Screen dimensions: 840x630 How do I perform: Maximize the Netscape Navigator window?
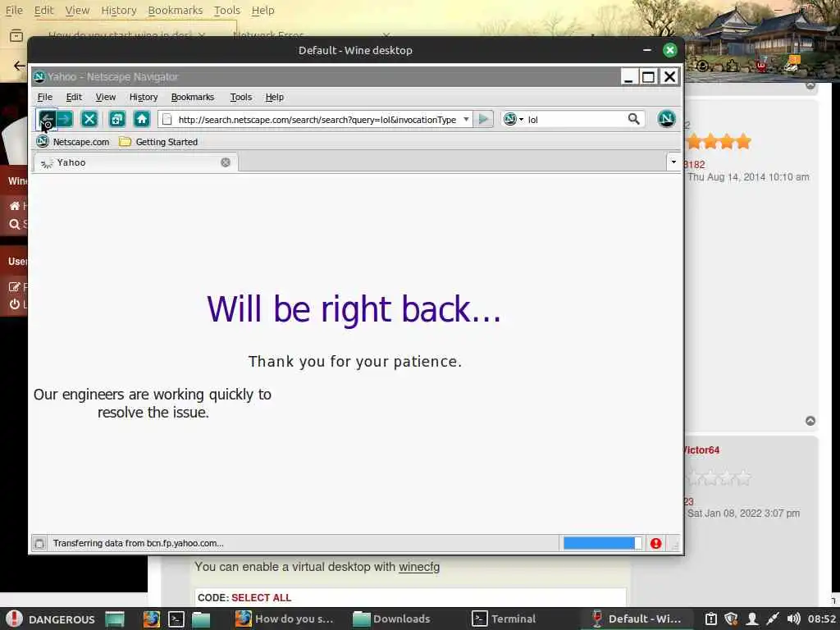[648, 76]
